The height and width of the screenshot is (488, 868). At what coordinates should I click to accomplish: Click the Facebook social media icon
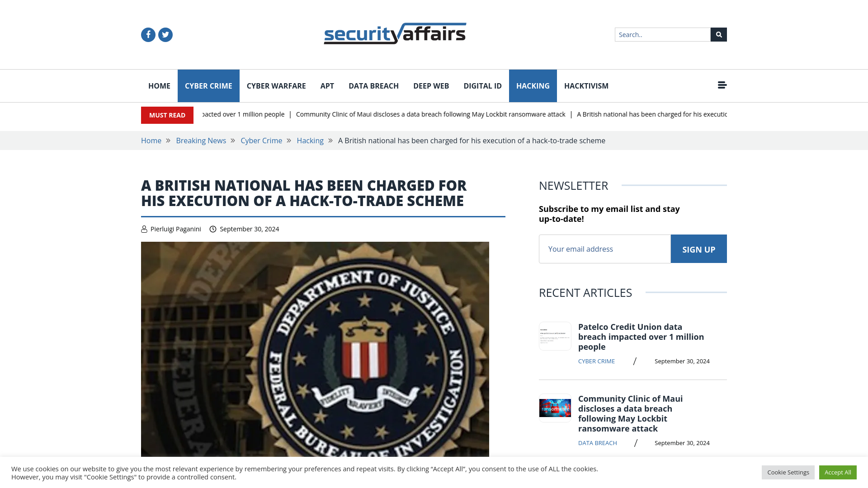(148, 34)
